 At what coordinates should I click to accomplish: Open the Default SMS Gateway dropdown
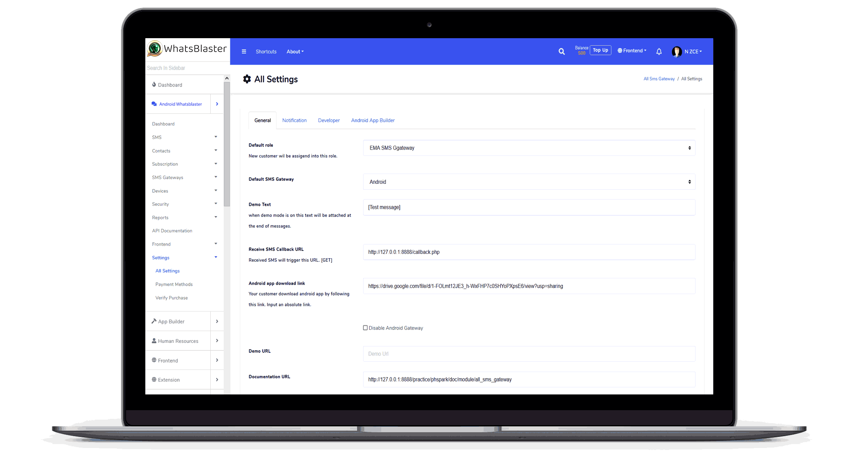click(x=529, y=182)
